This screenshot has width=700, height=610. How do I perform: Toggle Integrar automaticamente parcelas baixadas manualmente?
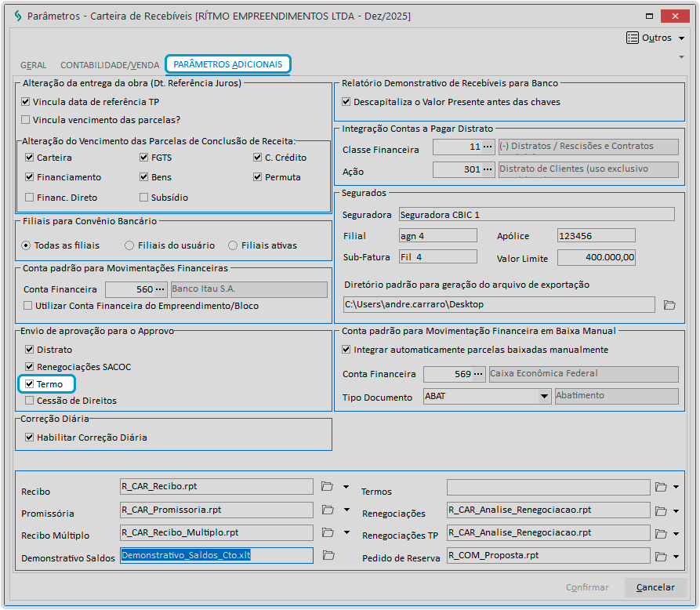(x=346, y=349)
